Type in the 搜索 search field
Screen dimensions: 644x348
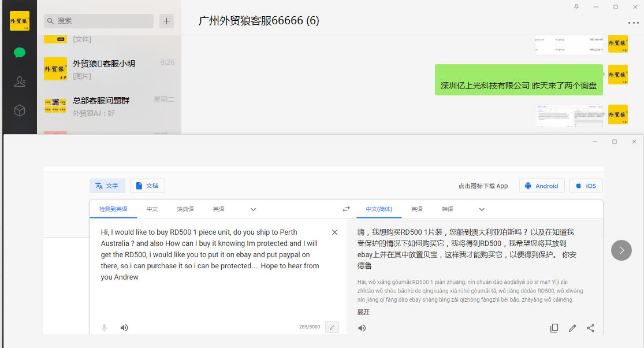101,21
